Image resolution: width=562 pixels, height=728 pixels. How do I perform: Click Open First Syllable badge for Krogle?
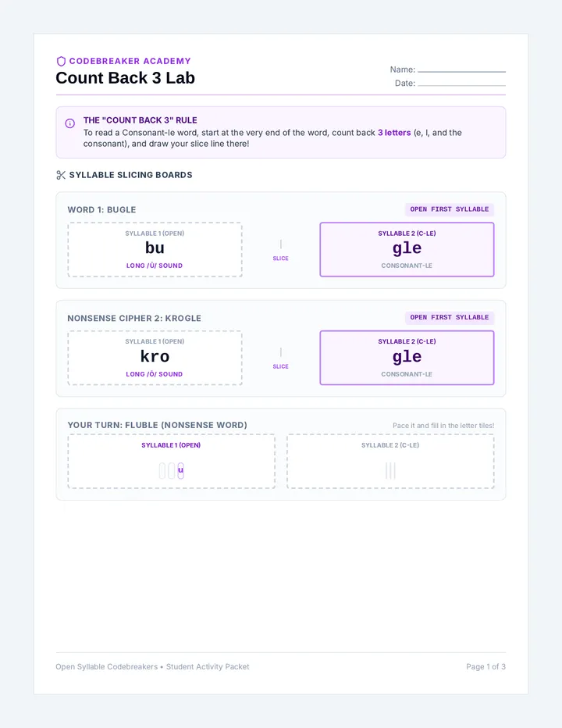coord(450,318)
